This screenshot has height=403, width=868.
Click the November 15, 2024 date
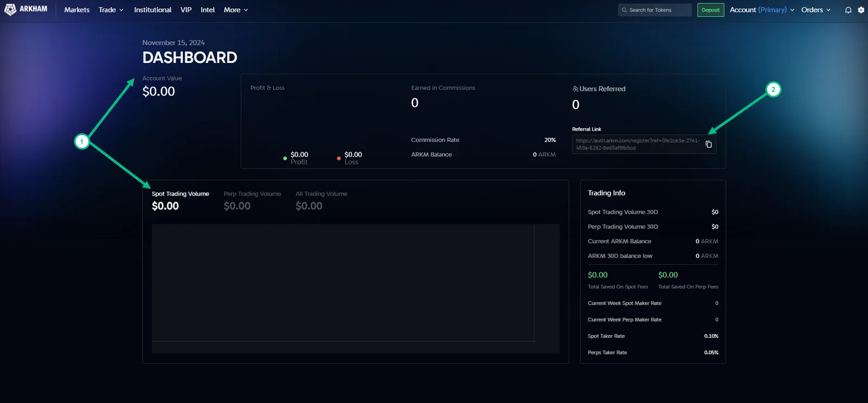[x=173, y=42]
